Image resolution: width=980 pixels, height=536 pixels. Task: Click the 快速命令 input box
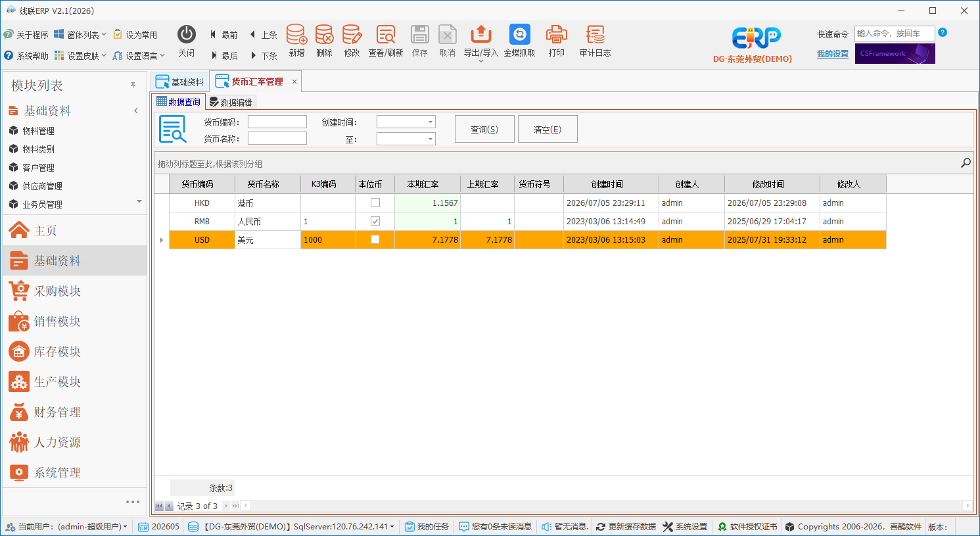pos(895,34)
